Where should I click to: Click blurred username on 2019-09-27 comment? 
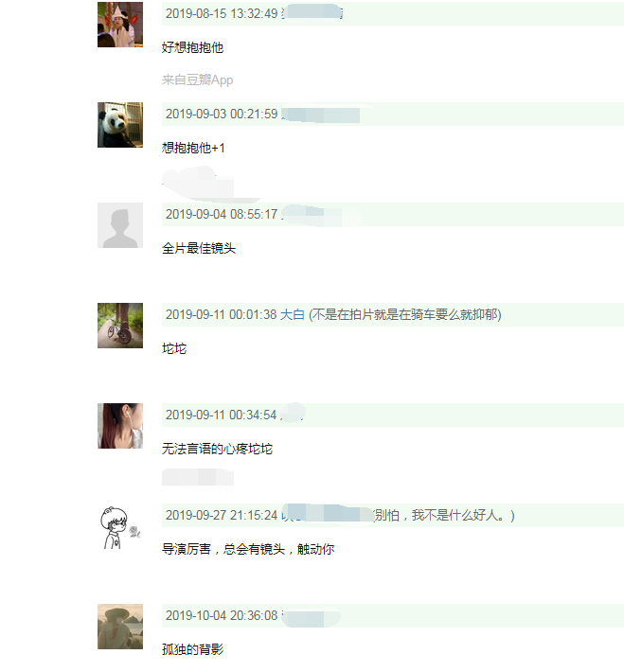(x=328, y=514)
